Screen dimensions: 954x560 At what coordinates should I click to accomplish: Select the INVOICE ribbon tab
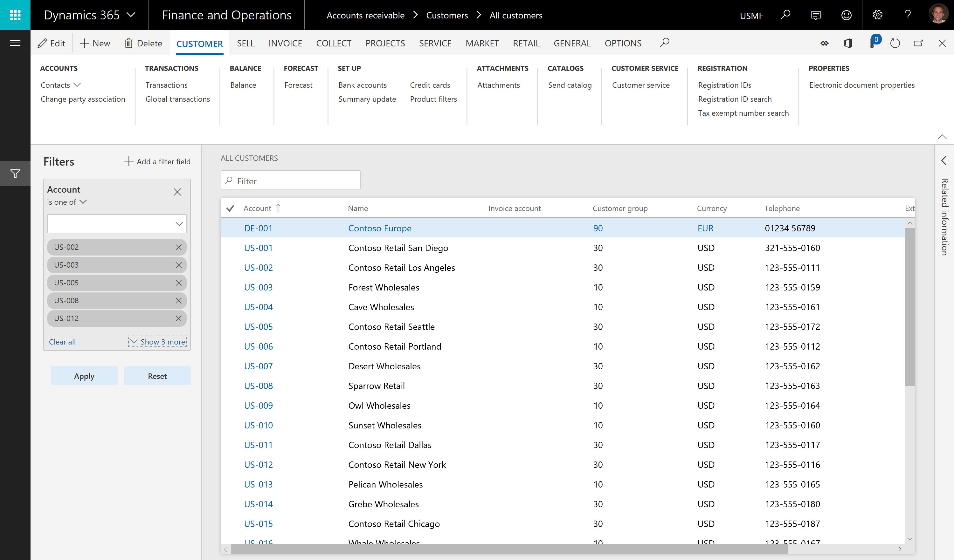[285, 43]
